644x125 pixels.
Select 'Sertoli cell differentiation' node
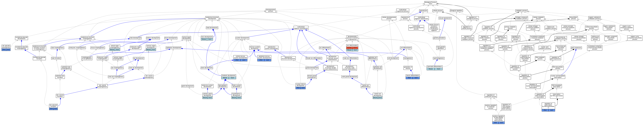[365, 86]
